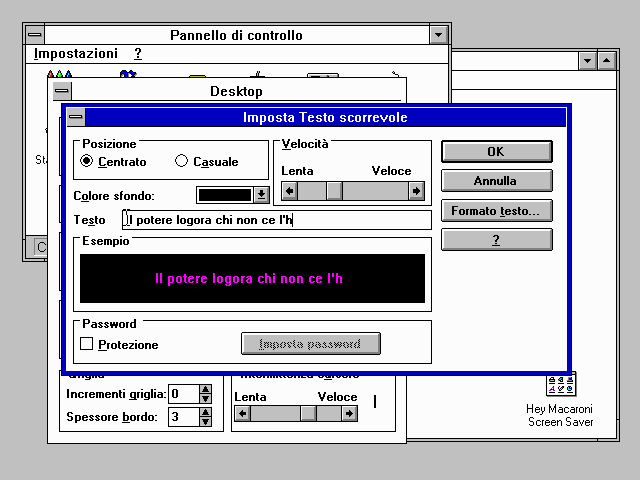
Task: Click the left arrow of the Velocità scrollbar
Action: (x=289, y=191)
